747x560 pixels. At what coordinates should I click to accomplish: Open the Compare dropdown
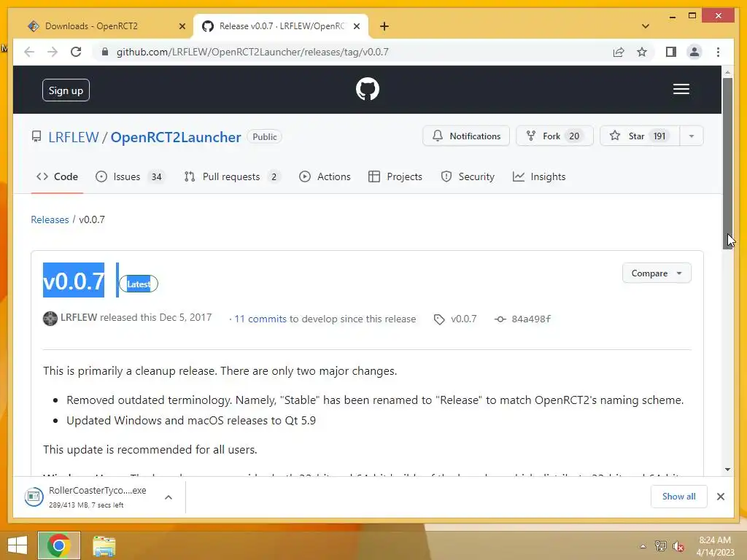pos(656,273)
